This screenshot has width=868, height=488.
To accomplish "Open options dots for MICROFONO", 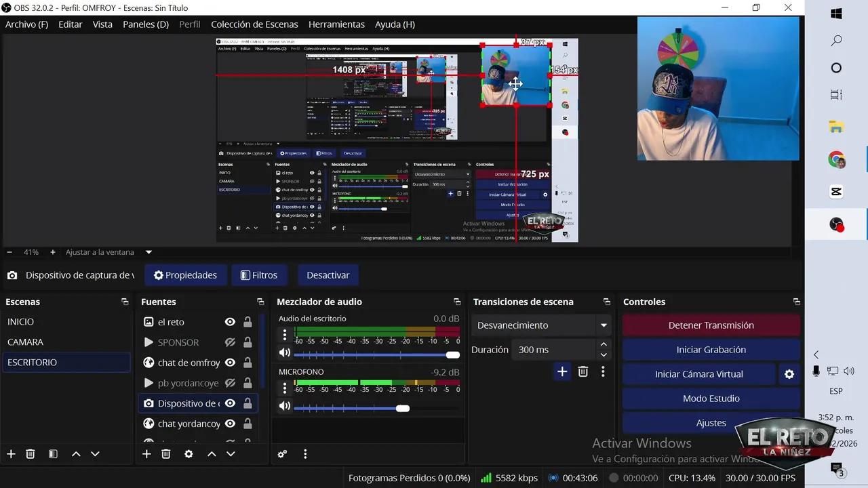I will pos(285,388).
